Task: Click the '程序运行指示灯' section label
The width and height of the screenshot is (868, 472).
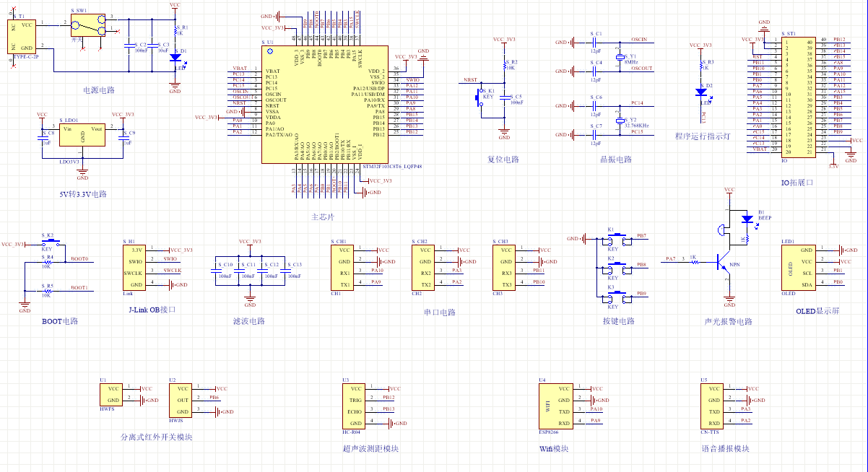Action: [703, 136]
